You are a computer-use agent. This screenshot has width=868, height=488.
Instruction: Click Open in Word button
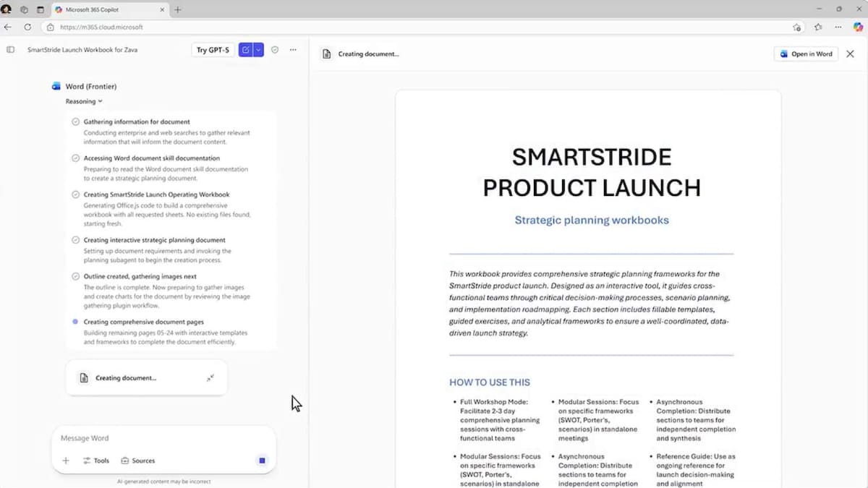click(806, 53)
